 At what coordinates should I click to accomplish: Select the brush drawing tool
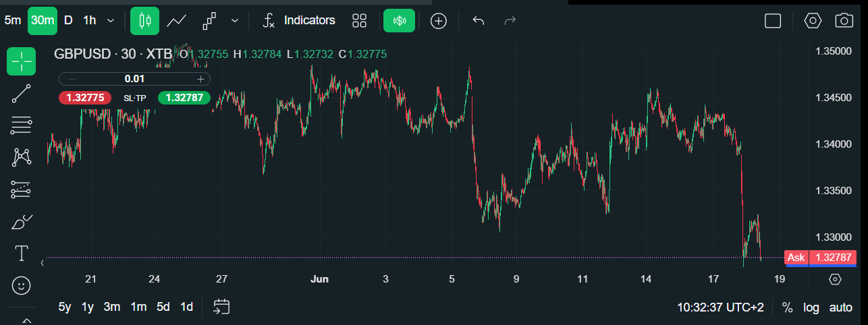[x=22, y=221]
